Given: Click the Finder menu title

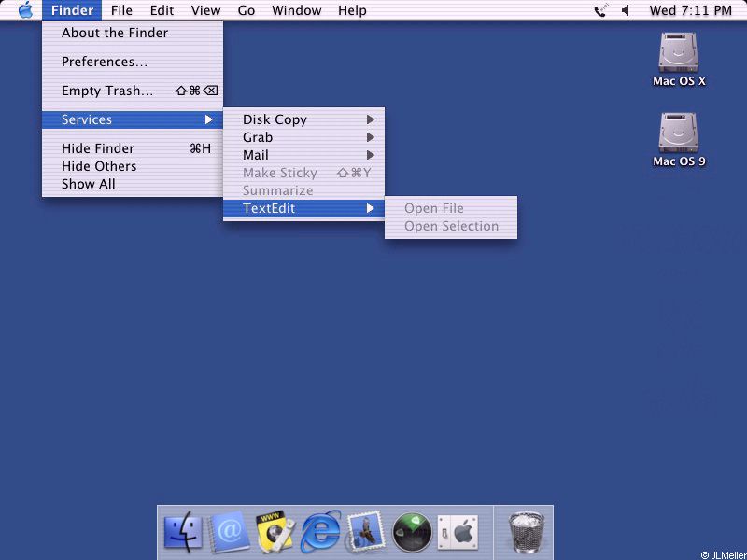Looking at the screenshot, I should click(72, 10).
